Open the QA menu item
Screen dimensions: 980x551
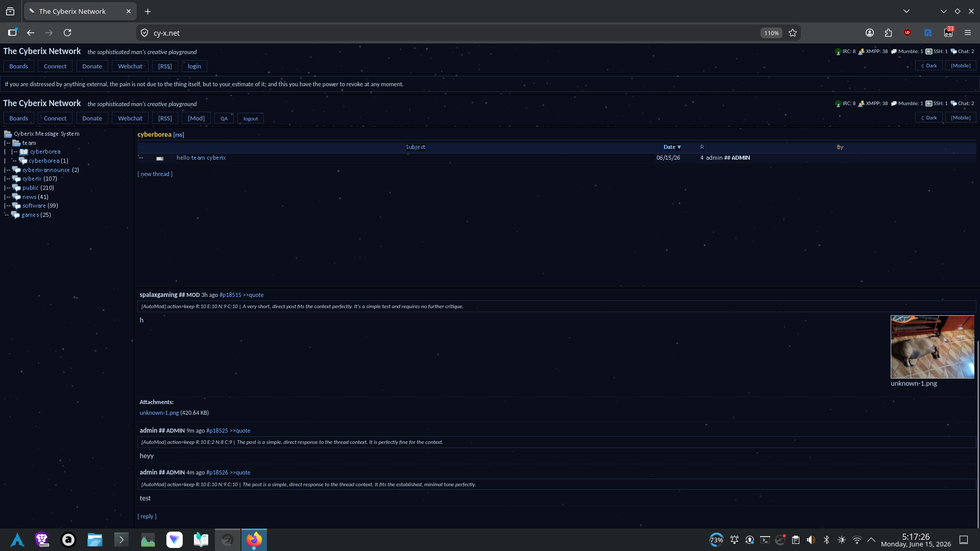(224, 118)
